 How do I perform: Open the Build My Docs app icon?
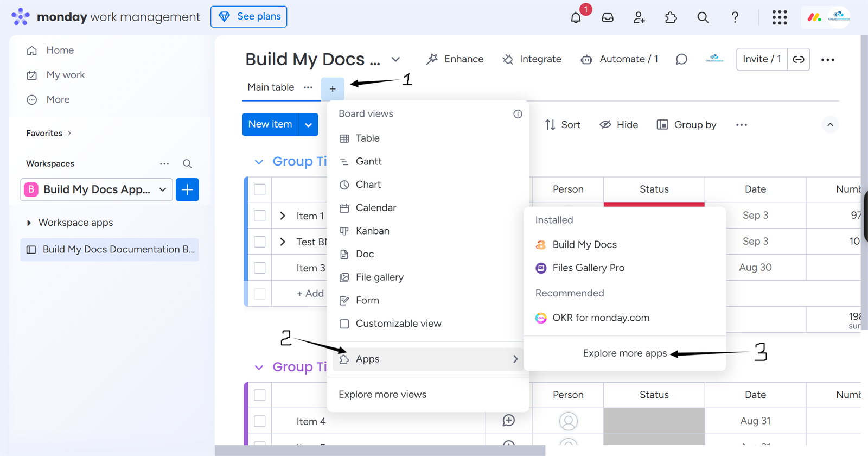click(x=541, y=245)
